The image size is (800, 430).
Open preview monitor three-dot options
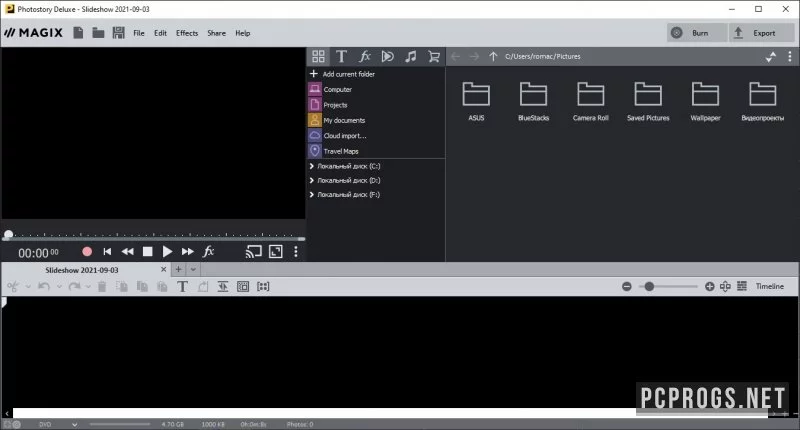coord(295,251)
